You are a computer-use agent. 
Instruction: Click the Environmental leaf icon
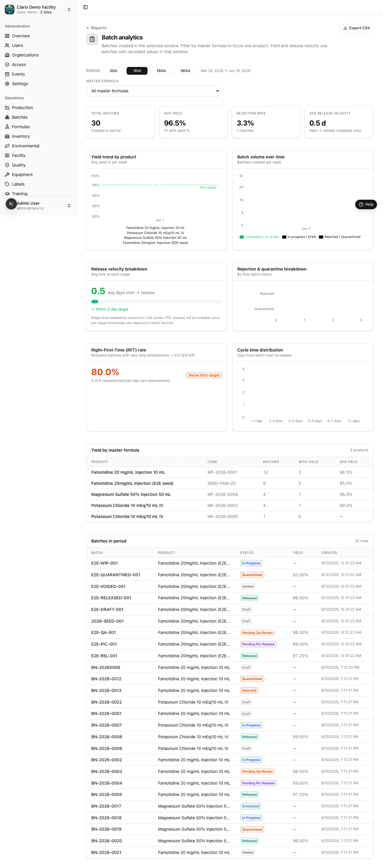pyautogui.click(x=7, y=146)
